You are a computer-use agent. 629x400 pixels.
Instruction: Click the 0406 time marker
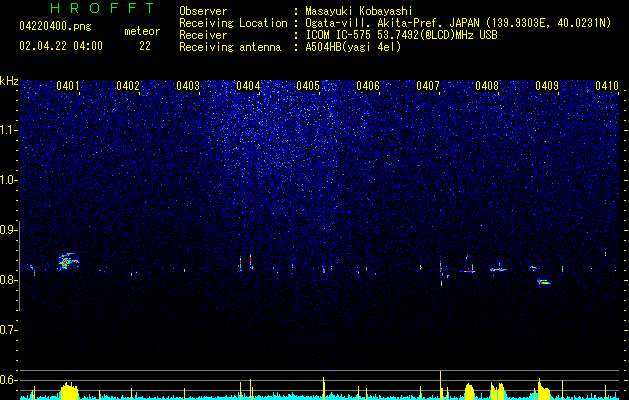[x=368, y=86]
